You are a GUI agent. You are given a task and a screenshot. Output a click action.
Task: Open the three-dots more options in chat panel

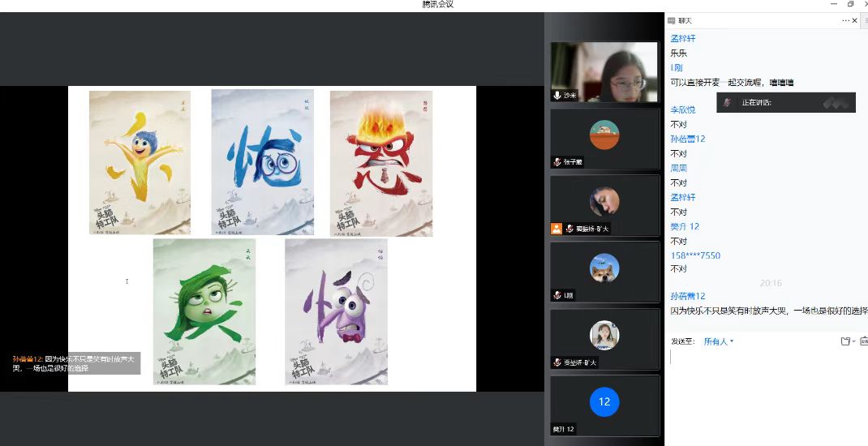[845, 20]
